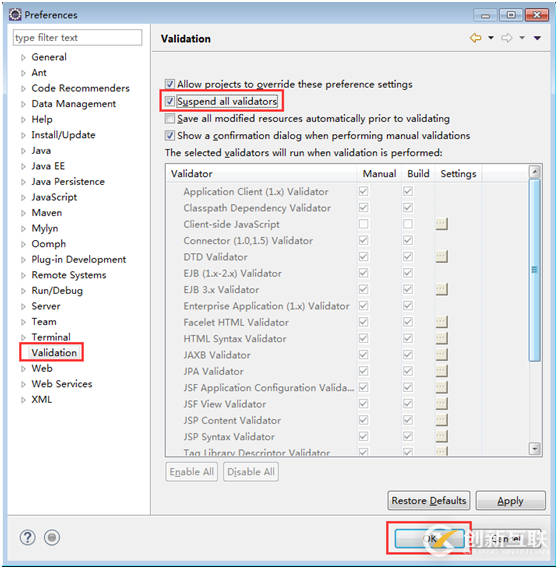This screenshot has height=569, width=558.
Task: Expand the Run/Debug tree node
Action: tap(23, 291)
